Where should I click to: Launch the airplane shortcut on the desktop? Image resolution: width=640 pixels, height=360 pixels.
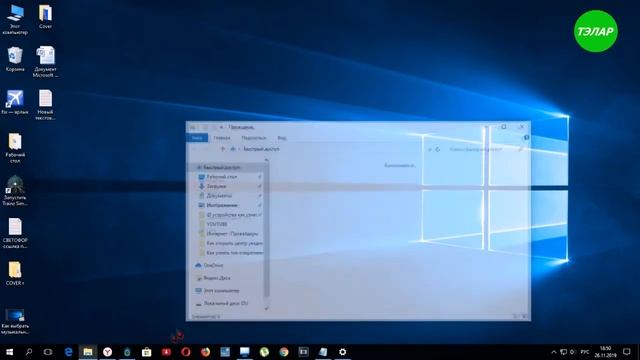pos(15,102)
